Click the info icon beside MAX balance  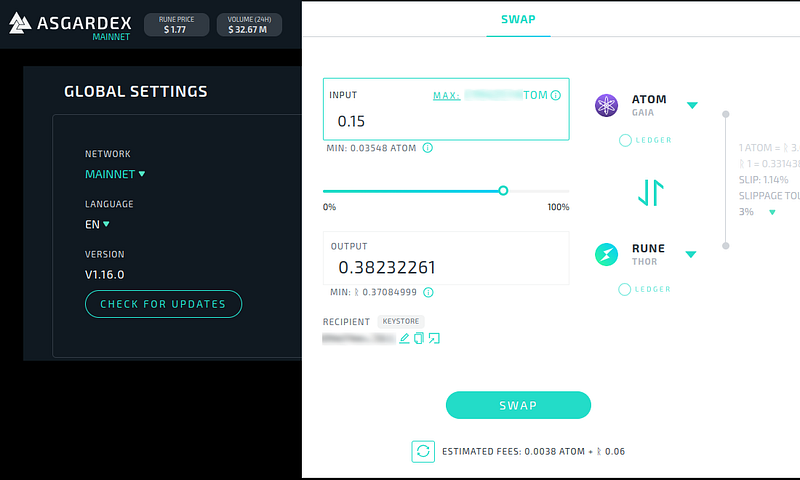pyautogui.click(x=556, y=95)
